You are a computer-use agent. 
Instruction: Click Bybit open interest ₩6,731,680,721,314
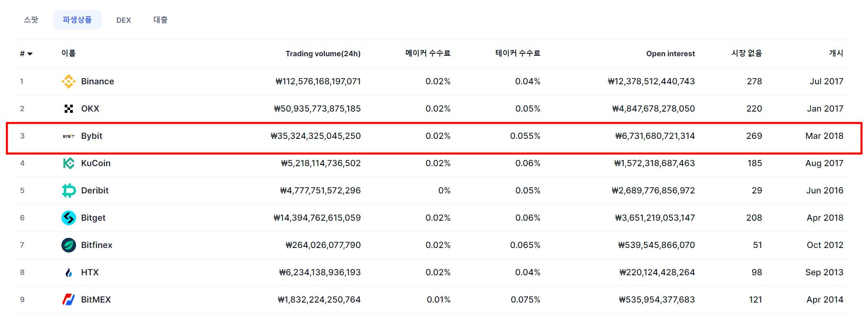[x=655, y=136]
